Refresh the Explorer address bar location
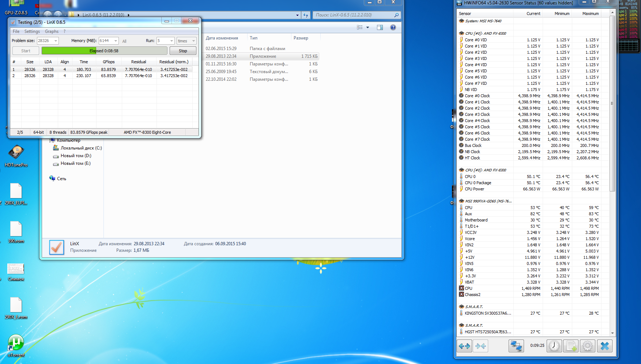The image size is (641, 364). (x=306, y=15)
